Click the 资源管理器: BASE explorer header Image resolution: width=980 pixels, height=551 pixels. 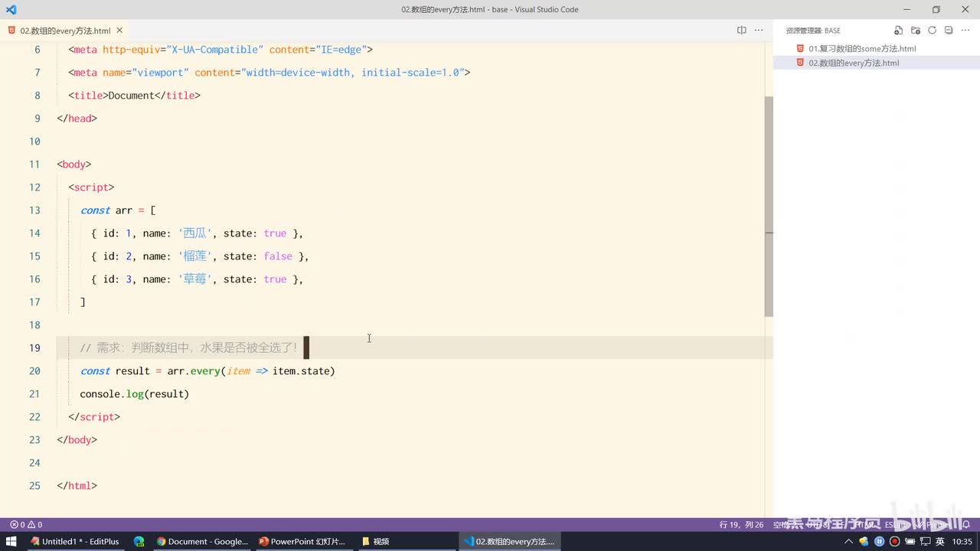(813, 31)
